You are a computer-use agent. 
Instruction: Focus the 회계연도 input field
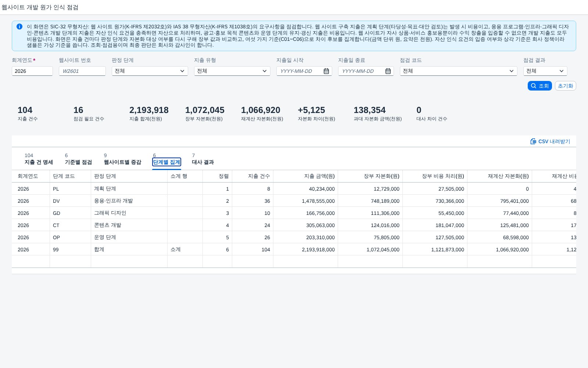(x=32, y=71)
